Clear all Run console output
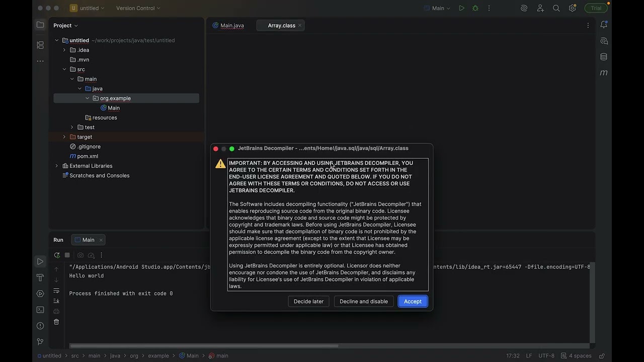644x362 pixels. [x=56, y=322]
